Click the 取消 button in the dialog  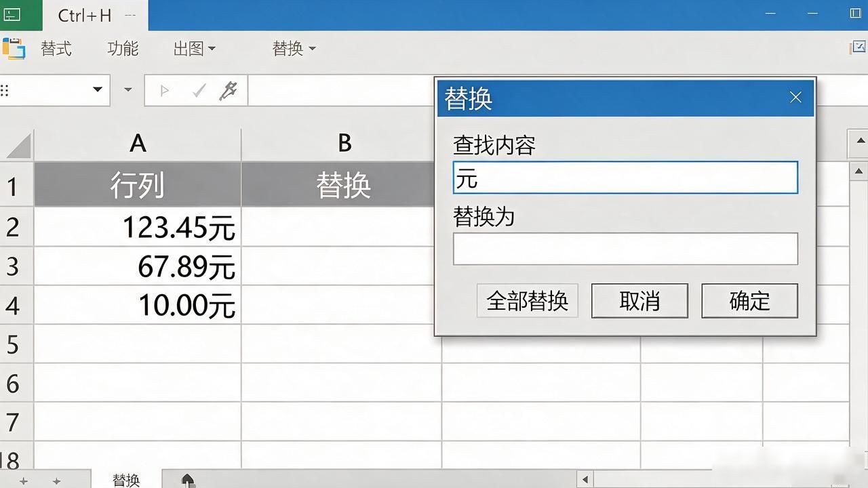(x=639, y=301)
